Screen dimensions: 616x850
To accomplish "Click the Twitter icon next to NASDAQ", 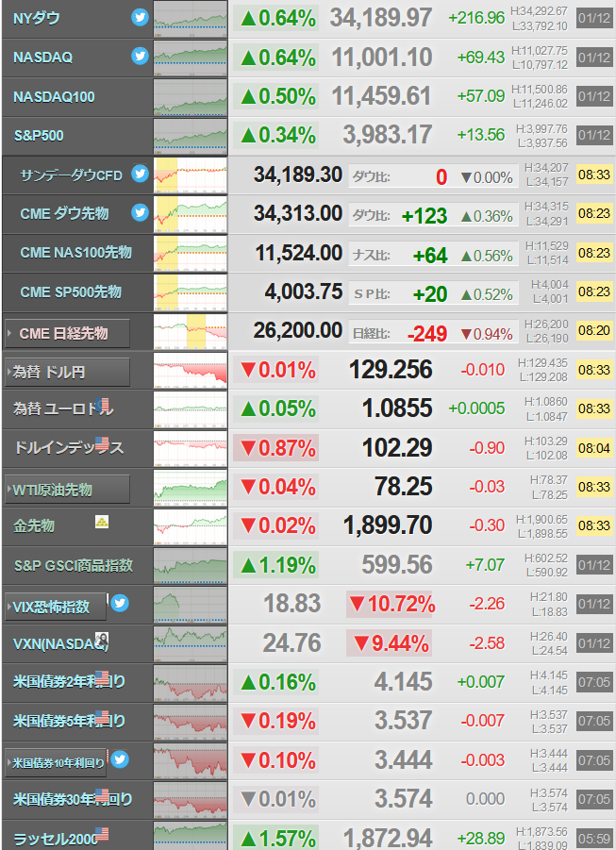I will coord(140,56).
